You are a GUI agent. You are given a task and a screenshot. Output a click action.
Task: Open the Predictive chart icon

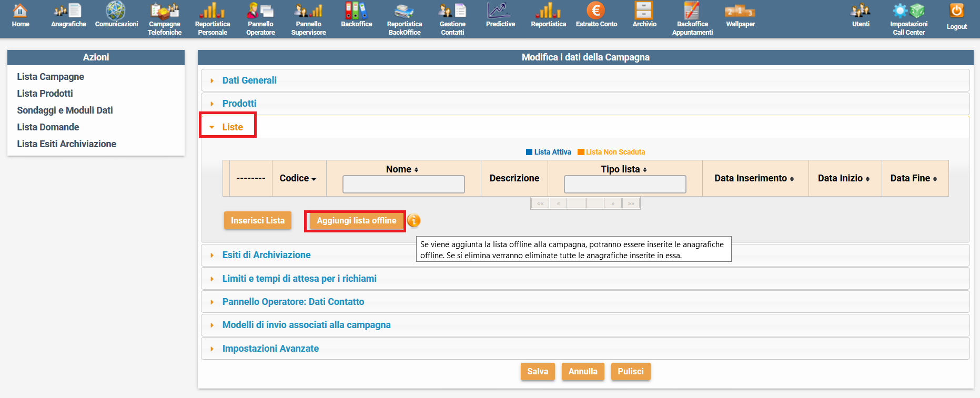500,11
